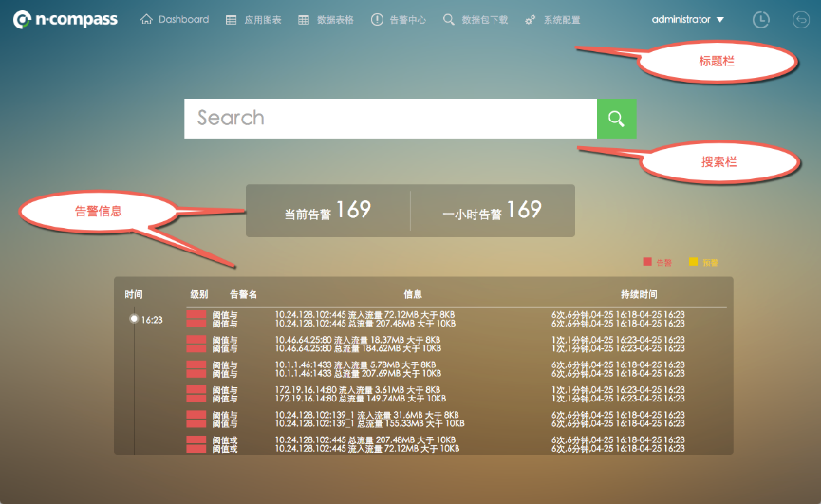This screenshot has width=821, height=504.
Task: Select the 16:23 timeline marker
Action: (x=135, y=319)
